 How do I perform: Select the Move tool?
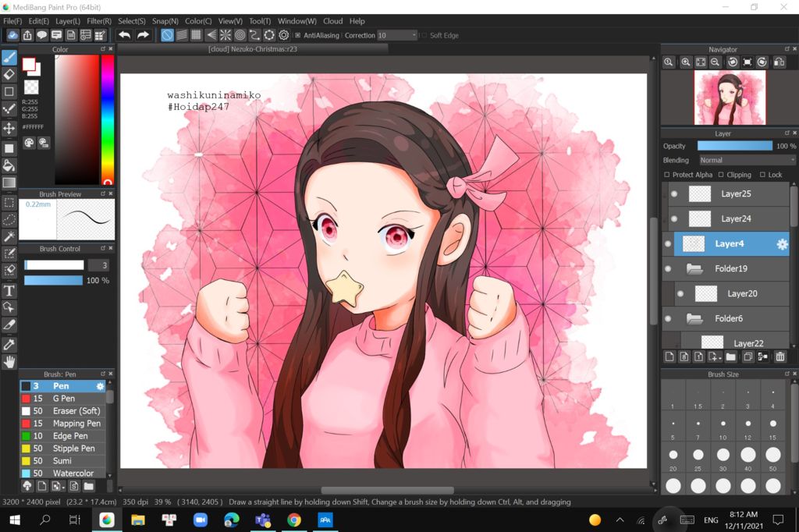coord(9,128)
